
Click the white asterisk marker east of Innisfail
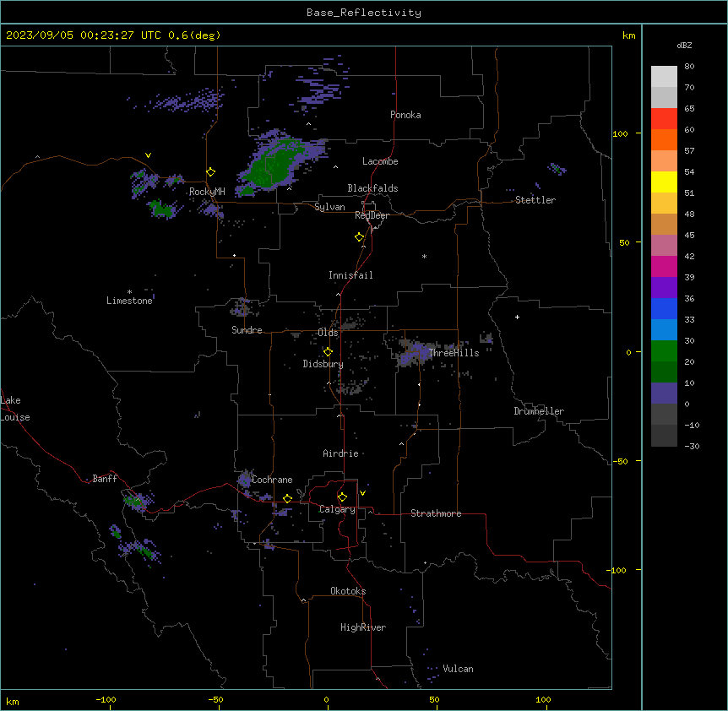424,256
